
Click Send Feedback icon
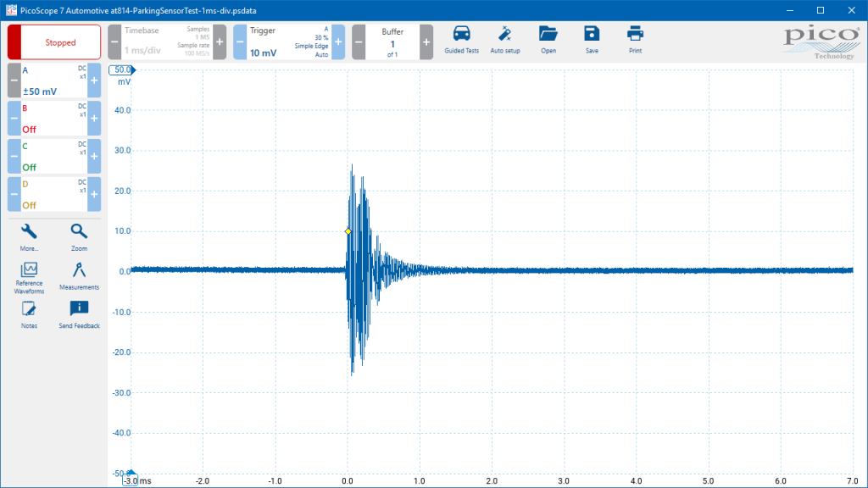pos(79,315)
